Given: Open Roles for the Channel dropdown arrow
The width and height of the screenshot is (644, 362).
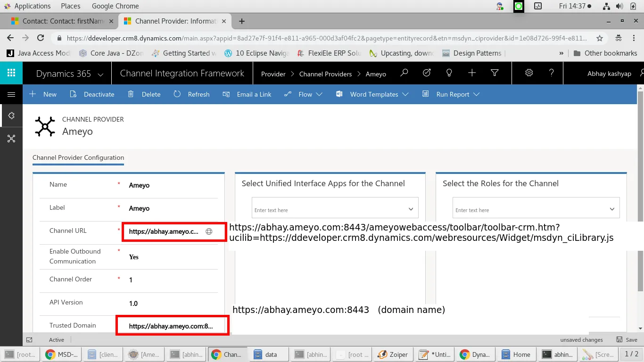Looking at the screenshot, I should coord(612,209).
